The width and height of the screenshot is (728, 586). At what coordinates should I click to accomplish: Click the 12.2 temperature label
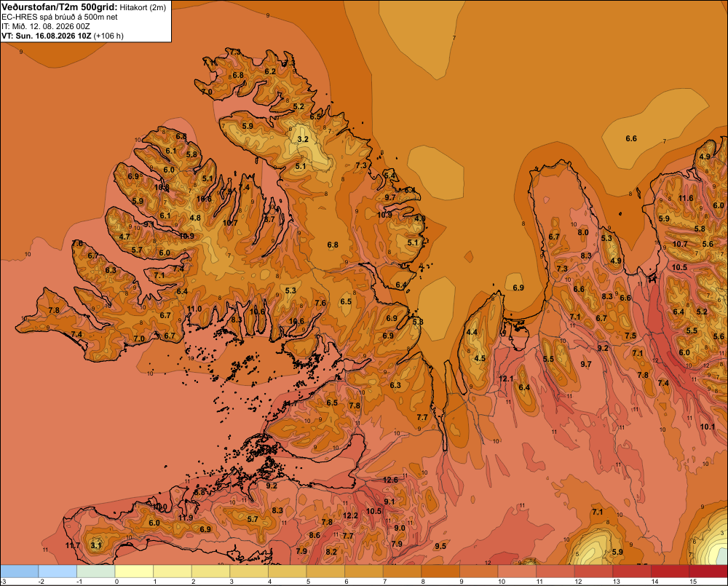350,515
